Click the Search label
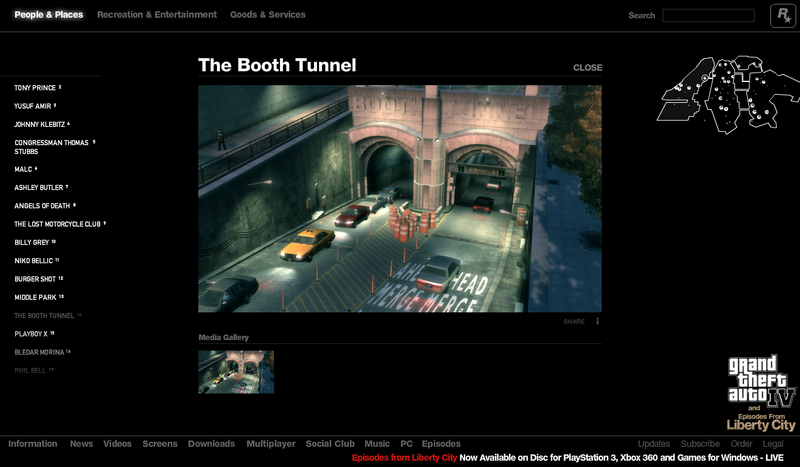 tap(641, 15)
